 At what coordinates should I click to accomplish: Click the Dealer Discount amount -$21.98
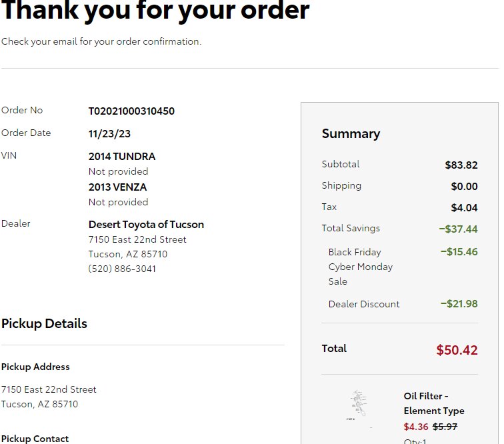[459, 304]
